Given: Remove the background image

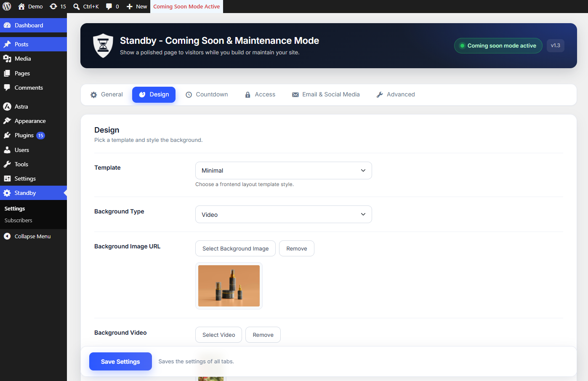Looking at the screenshot, I should click(297, 248).
